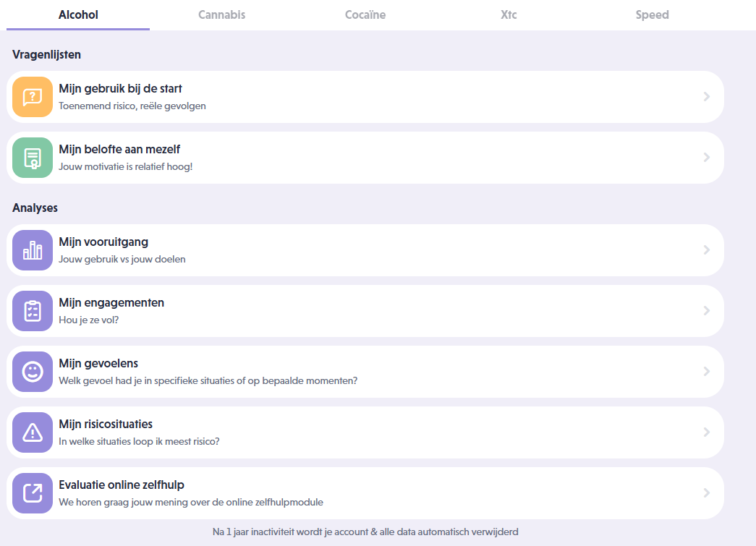Click the external link icon for Evaluatie
Screen dimensions: 756x546
(33, 493)
